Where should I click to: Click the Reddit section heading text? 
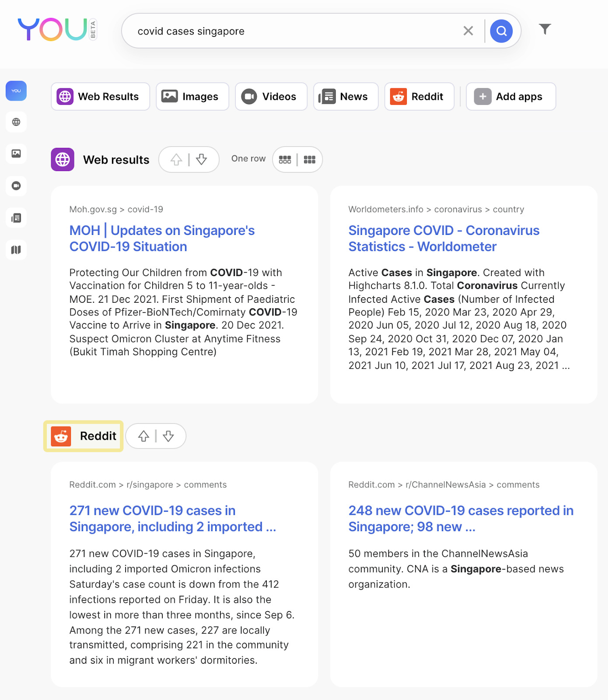click(98, 436)
